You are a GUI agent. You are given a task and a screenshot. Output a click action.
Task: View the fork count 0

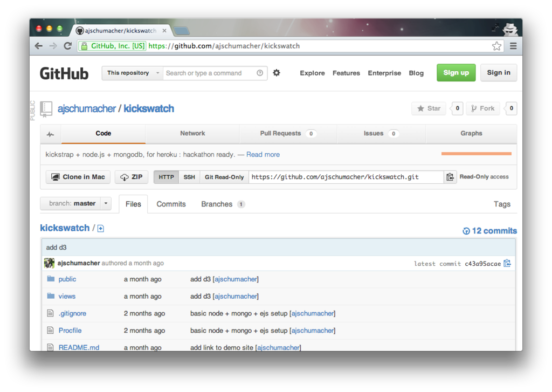(x=511, y=108)
